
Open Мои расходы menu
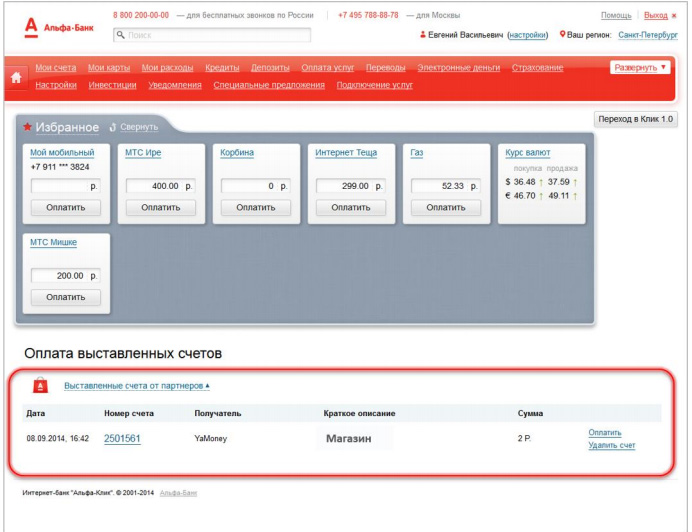(167, 68)
